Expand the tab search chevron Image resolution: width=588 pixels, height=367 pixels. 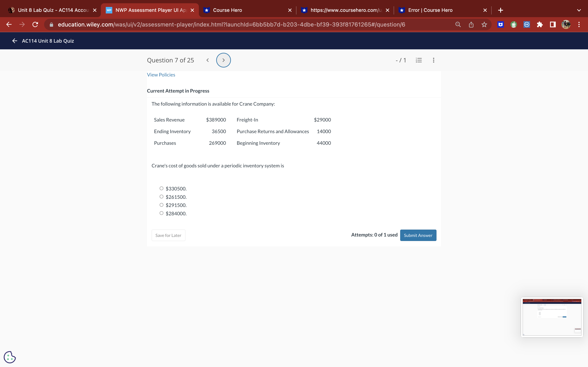click(579, 10)
